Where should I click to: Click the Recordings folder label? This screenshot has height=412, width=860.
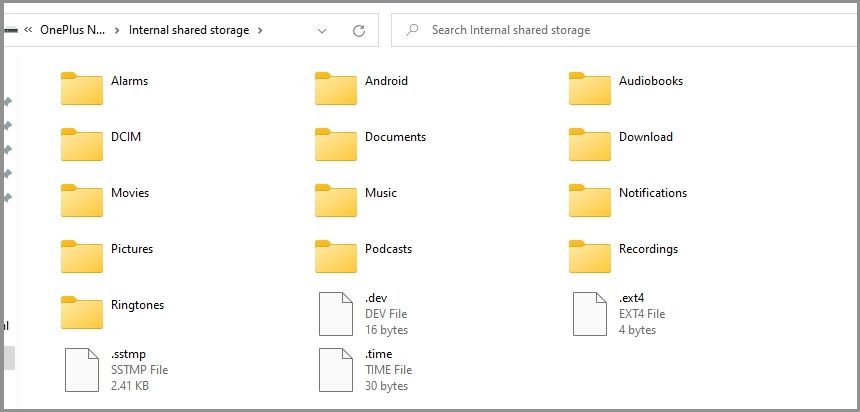[x=648, y=249]
